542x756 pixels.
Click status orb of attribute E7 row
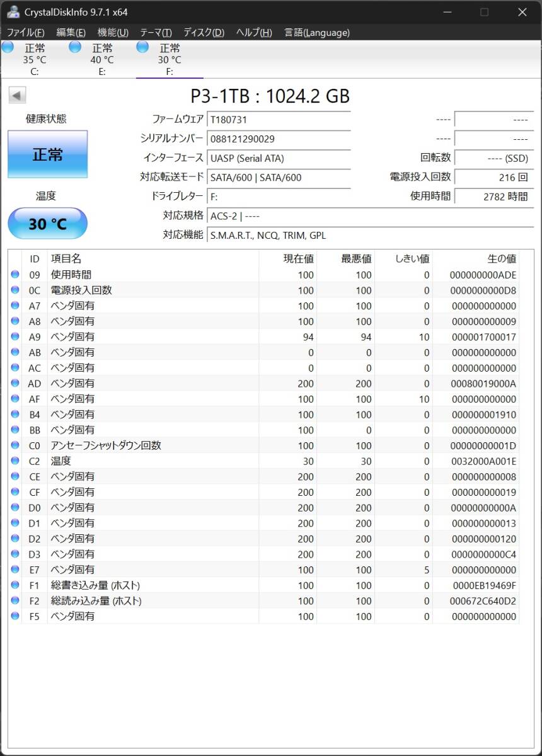point(15,570)
